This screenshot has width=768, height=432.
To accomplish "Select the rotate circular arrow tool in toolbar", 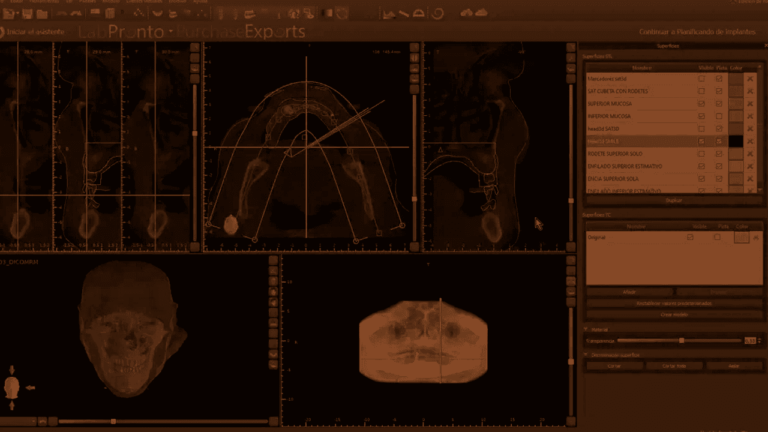I will (x=437, y=13).
